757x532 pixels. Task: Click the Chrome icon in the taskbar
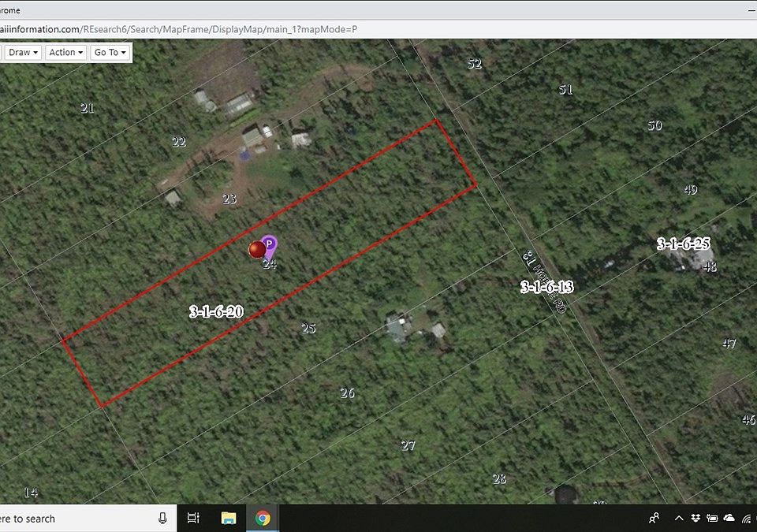pyautogui.click(x=263, y=519)
